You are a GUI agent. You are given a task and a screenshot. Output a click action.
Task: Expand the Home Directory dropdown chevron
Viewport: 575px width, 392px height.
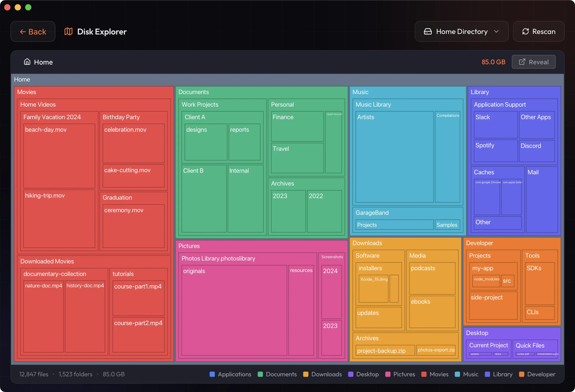[496, 31]
